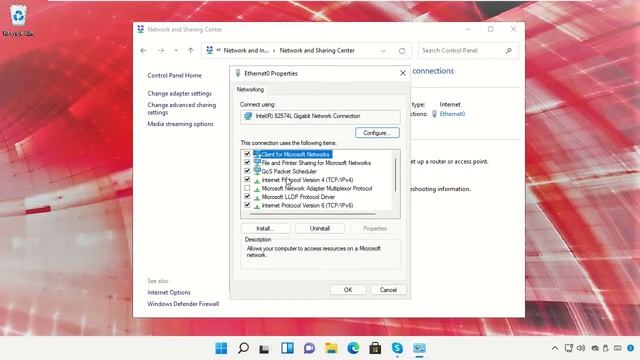The width and height of the screenshot is (640, 360).
Task: Open Skype from the taskbar
Action: pyautogui.click(x=397, y=348)
